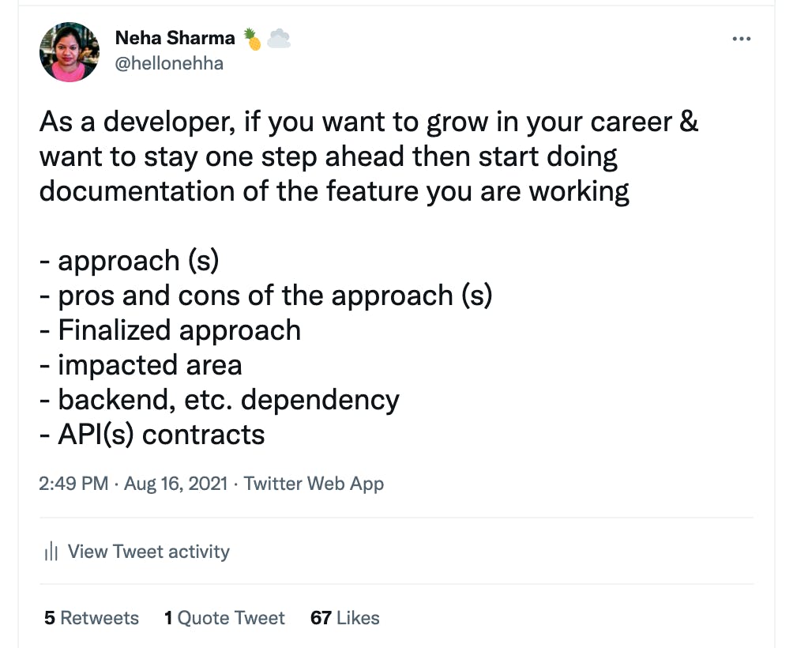View the 1 Quote Tweet
The width and height of the screenshot is (812, 648).
[224, 617]
